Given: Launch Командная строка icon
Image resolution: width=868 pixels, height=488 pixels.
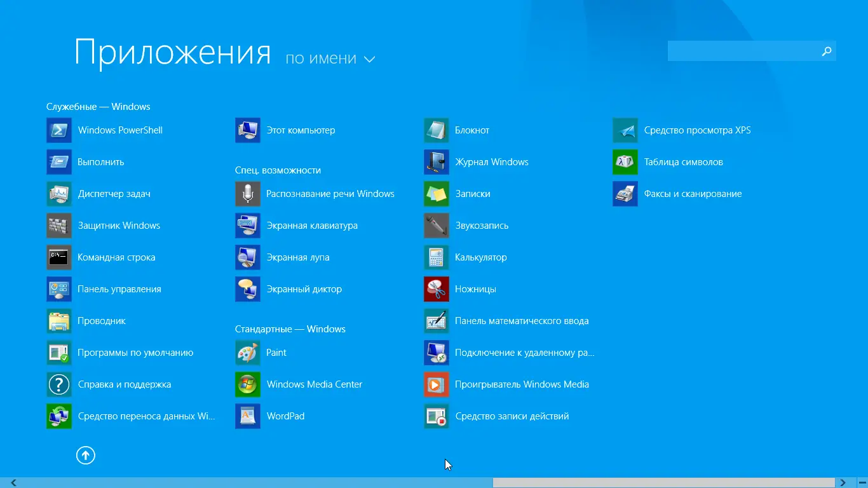Looking at the screenshot, I should pyautogui.click(x=59, y=257).
